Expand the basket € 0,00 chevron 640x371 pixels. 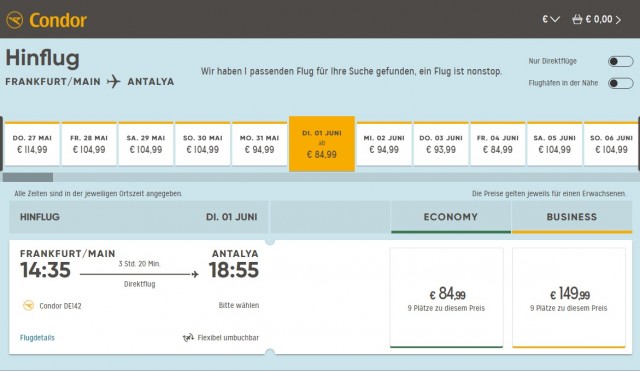[x=618, y=20]
